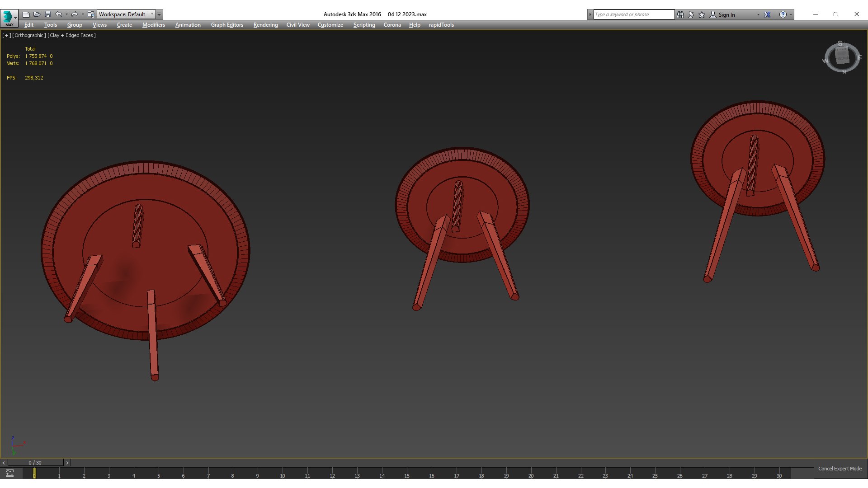Click the keyword search input field
The width and height of the screenshot is (868, 488).
pos(633,14)
